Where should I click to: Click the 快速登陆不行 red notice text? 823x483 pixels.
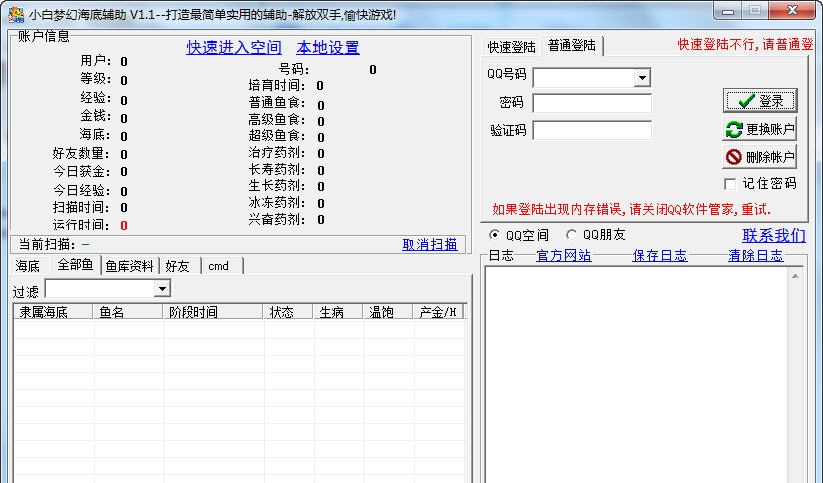pos(745,45)
